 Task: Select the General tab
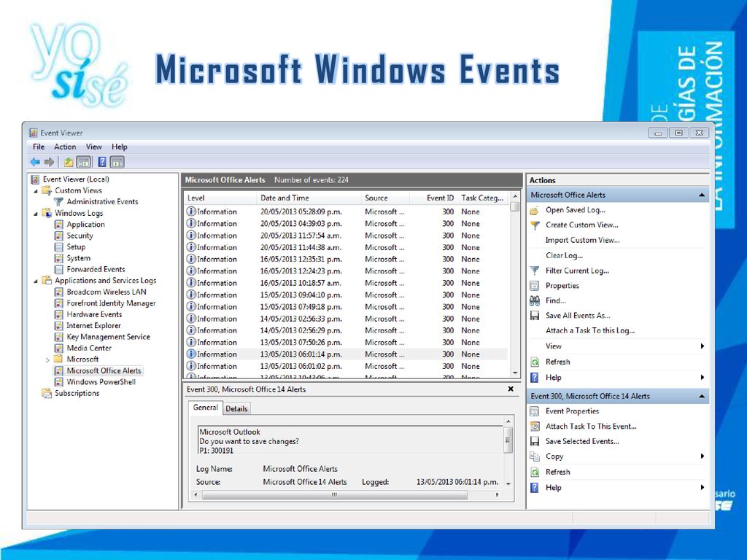click(x=205, y=408)
